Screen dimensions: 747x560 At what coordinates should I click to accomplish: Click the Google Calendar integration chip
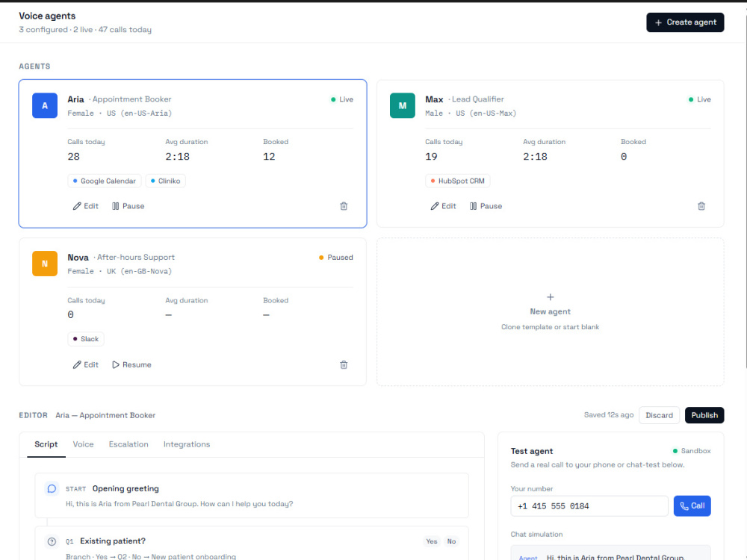pyautogui.click(x=105, y=181)
